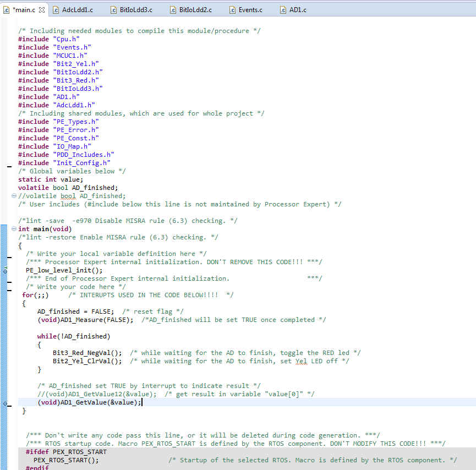Click the #include "Events.h" line
Image resolution: width=476 pixels, height=470 pixels.
pos(54,47)
